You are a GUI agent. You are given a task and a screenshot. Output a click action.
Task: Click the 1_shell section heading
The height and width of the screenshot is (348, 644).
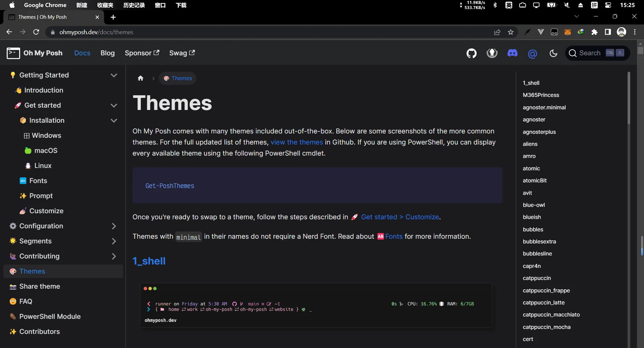(x=149, y=261)
